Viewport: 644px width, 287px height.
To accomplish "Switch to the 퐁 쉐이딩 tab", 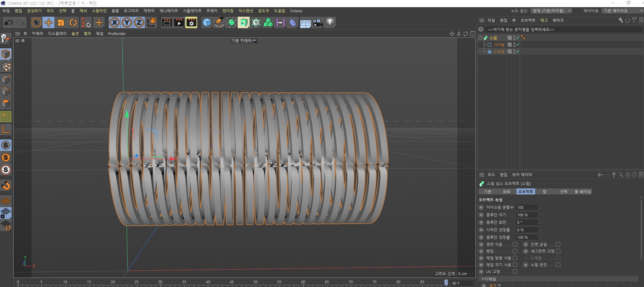I will [583, 192].
